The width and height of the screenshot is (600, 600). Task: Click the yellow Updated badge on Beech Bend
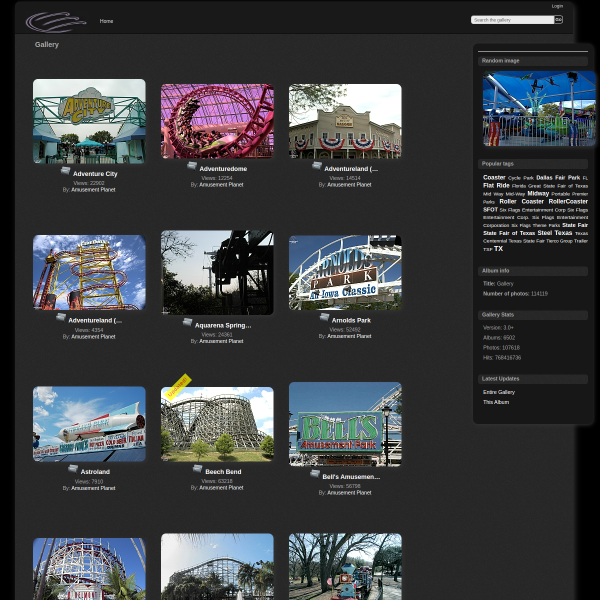(x=178, y=387)
